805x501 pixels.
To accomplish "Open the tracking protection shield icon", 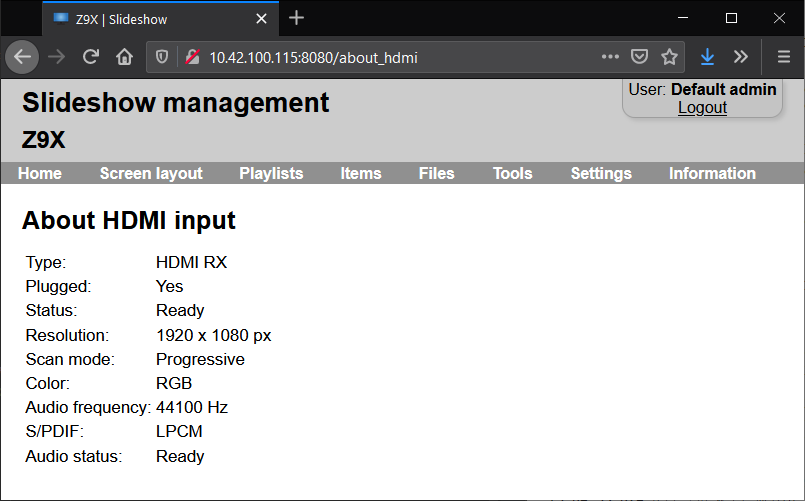I will point(162,56).
